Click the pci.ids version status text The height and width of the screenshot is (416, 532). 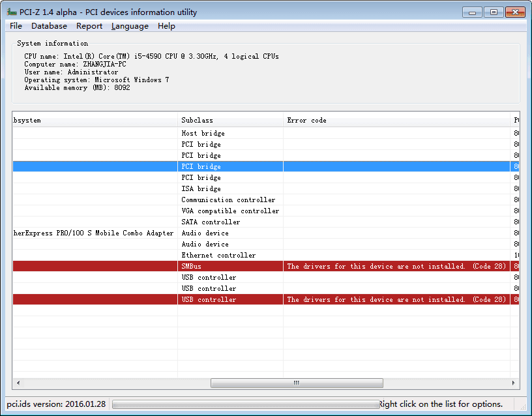tap(56, 404)
